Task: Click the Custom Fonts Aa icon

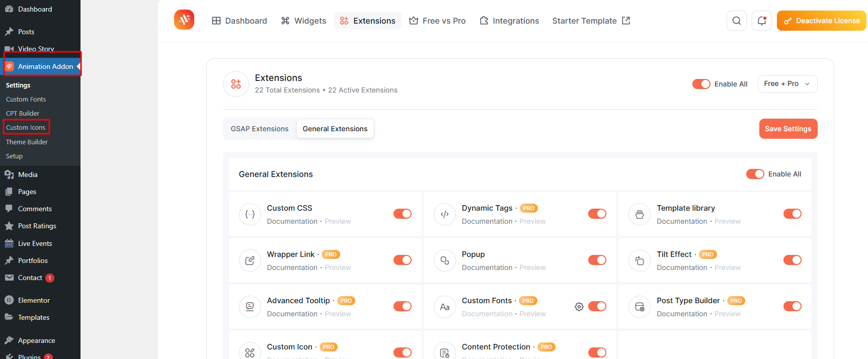Action: pos(445,307)
